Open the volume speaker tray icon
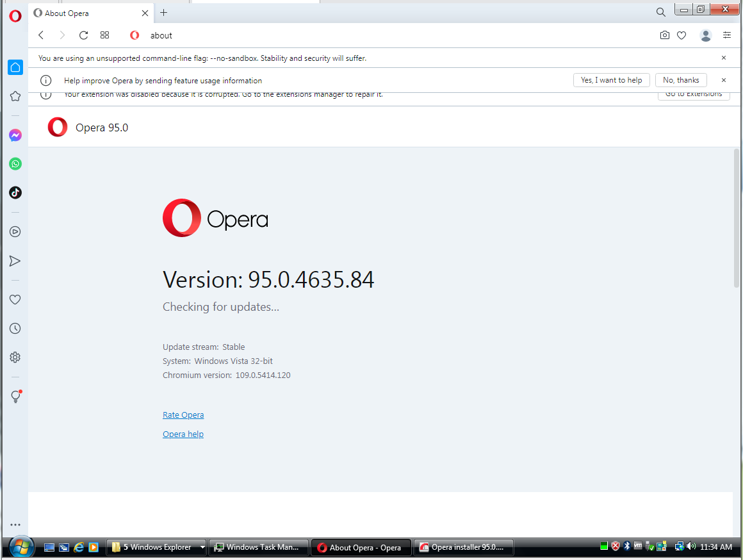The image size is (743, 560). coord(691,547)
